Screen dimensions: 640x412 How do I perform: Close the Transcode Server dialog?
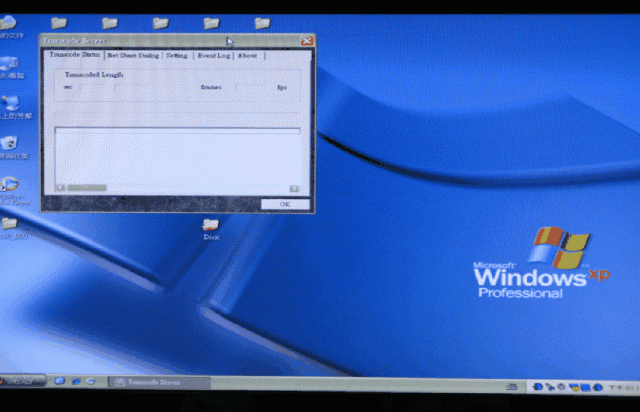tap(307, 41)
